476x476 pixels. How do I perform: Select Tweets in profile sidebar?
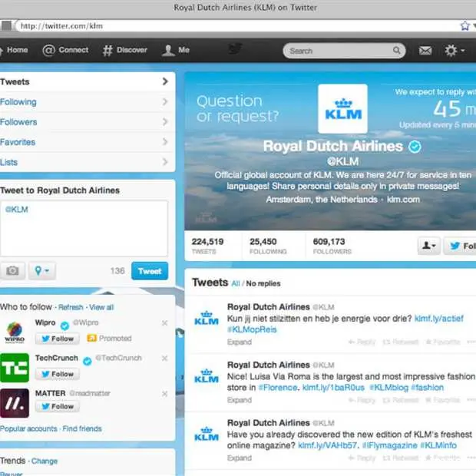[88, 81]
